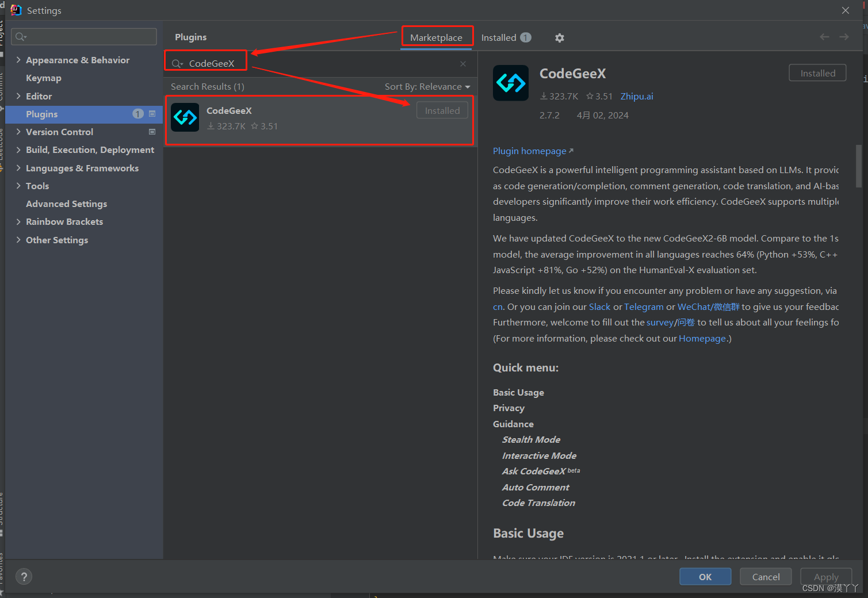Click the back navigation arrow
The image size is (868, 598).
pos(824,37)
